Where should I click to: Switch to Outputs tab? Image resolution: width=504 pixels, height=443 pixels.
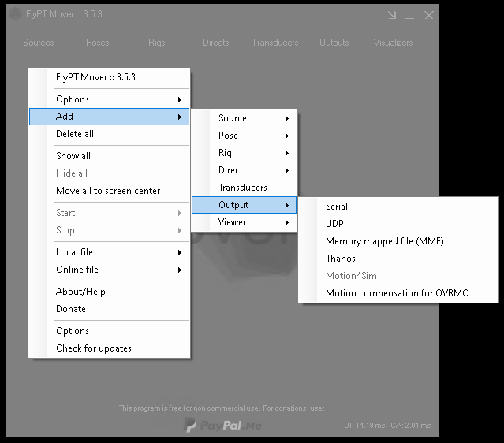[334, 43]
